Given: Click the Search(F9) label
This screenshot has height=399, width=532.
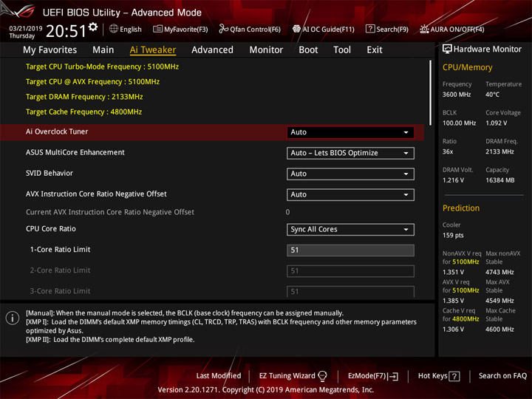Looking at the screenshot, I should coord(392,29).
